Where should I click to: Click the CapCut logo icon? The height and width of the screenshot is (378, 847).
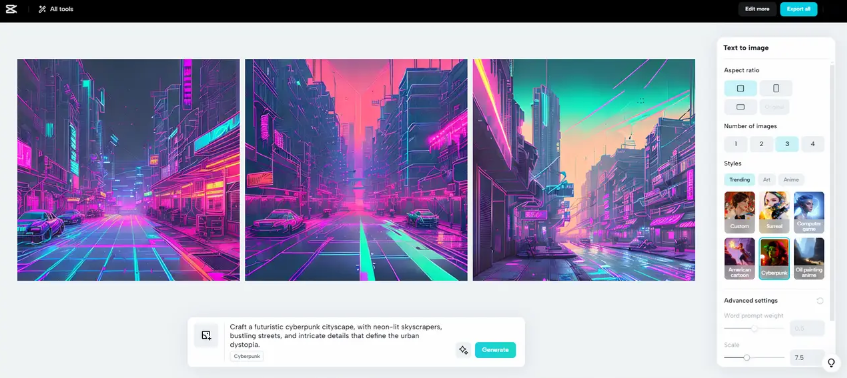click(11, 9)
